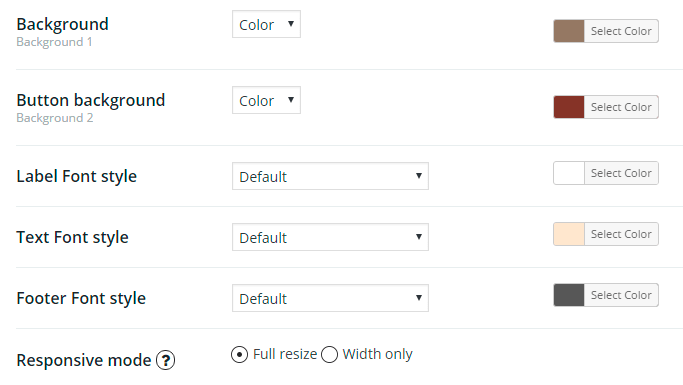Select the Full resize radio option

click(x=240, y=355)
